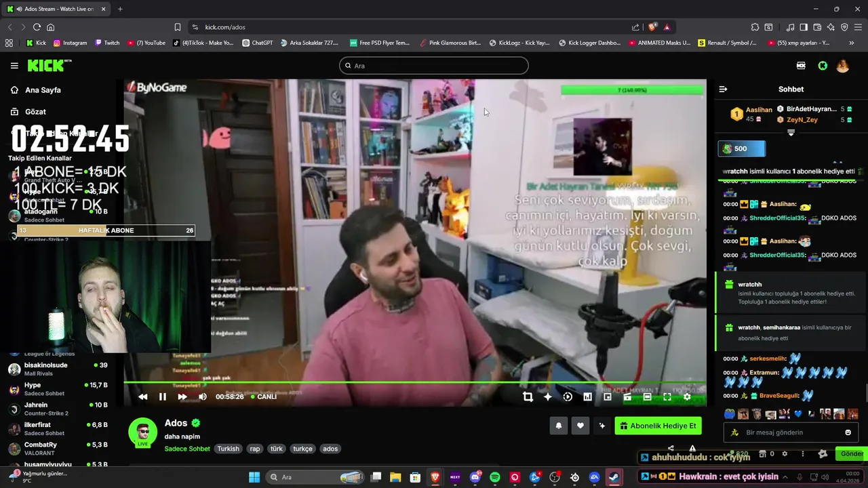868x488 pixels.
Task: Expand the chat leaderboard down arrow
Action: [791, 133]
